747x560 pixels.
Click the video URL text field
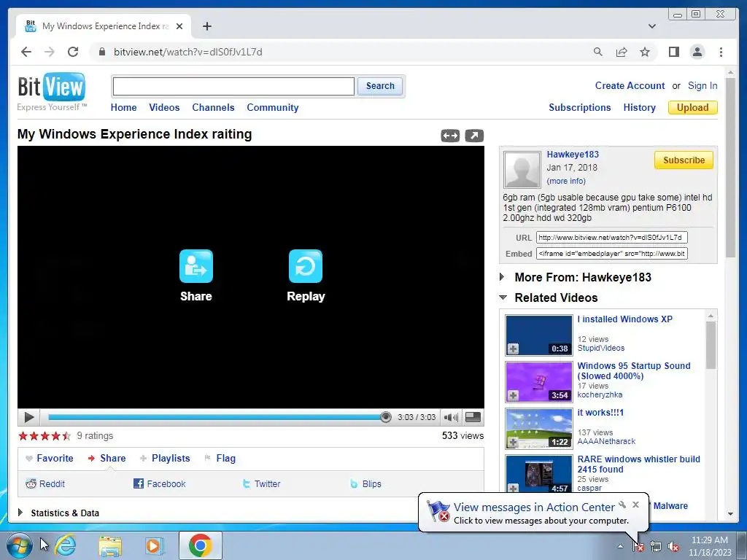coord(612,237)
